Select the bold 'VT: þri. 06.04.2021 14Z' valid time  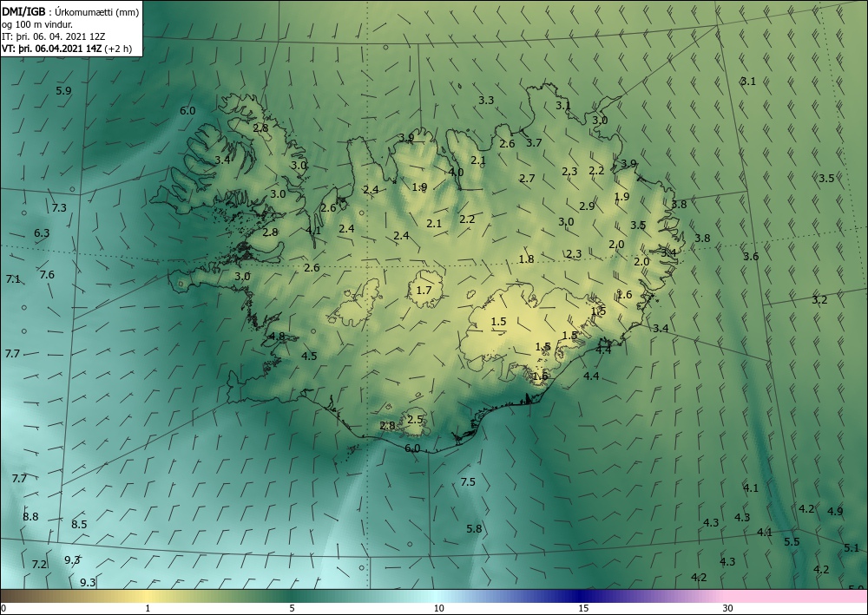[x=51, y=48]
